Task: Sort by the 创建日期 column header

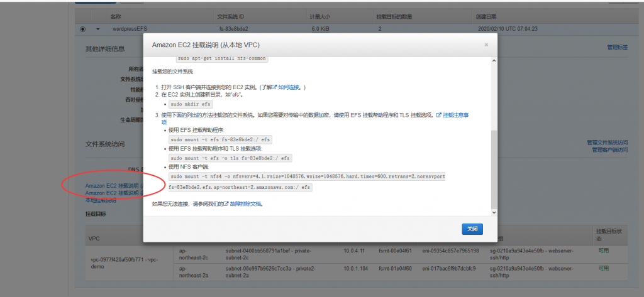Action: 486,17
